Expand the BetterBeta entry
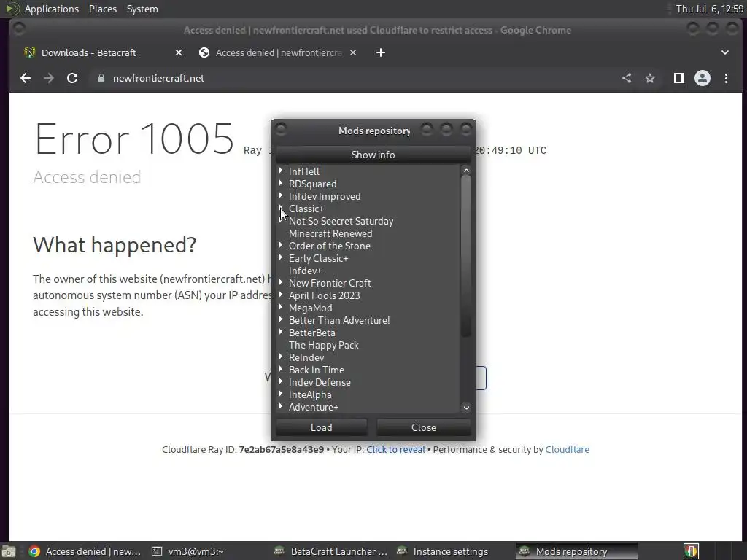 pyautogui.click(x=281, y=332)
